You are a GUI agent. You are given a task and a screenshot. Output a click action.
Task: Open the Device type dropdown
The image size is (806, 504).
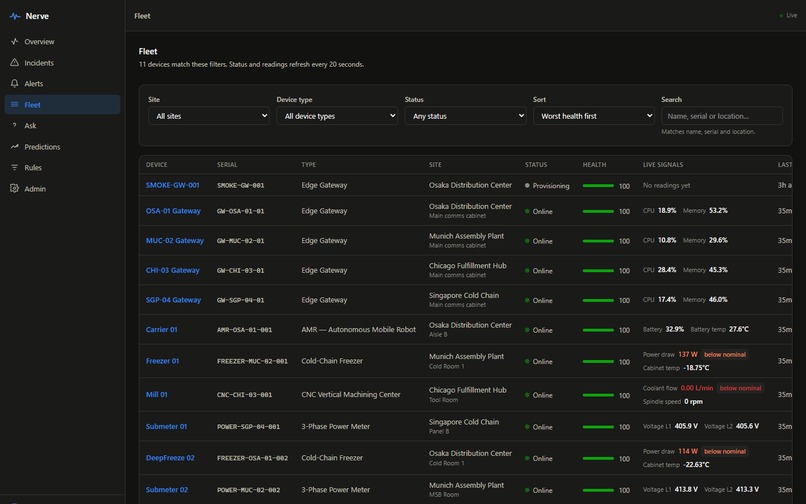point(337,116)
